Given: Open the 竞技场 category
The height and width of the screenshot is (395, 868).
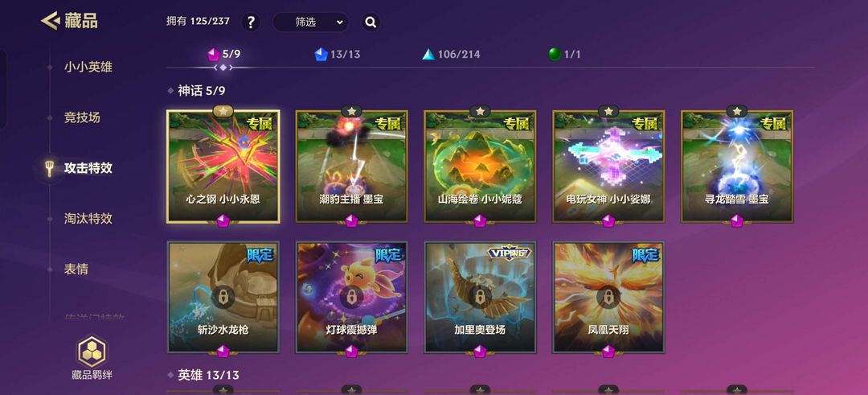Looking at the screenshot, I should 82,117.
